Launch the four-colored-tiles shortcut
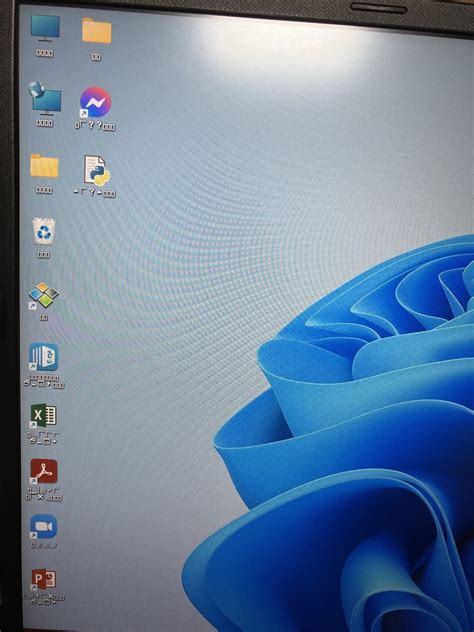474x632 pixels. click(43, 295)
